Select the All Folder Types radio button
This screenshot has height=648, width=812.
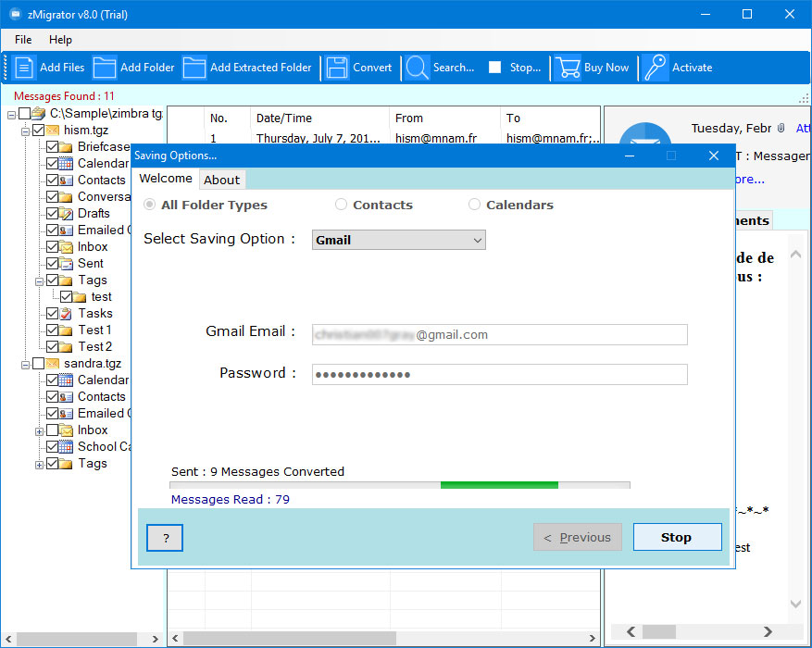click(150, 205)
